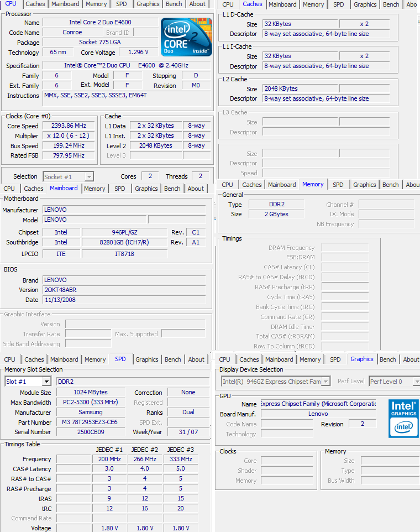Click the Revision value M0
This screenshot has height=532, width=420.
click(196, 86)
